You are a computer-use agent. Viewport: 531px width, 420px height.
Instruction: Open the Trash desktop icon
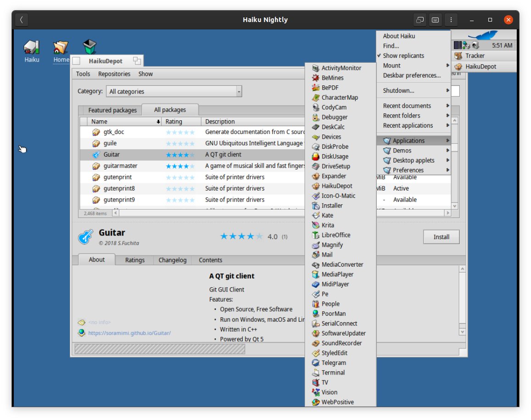click(90, 47)
